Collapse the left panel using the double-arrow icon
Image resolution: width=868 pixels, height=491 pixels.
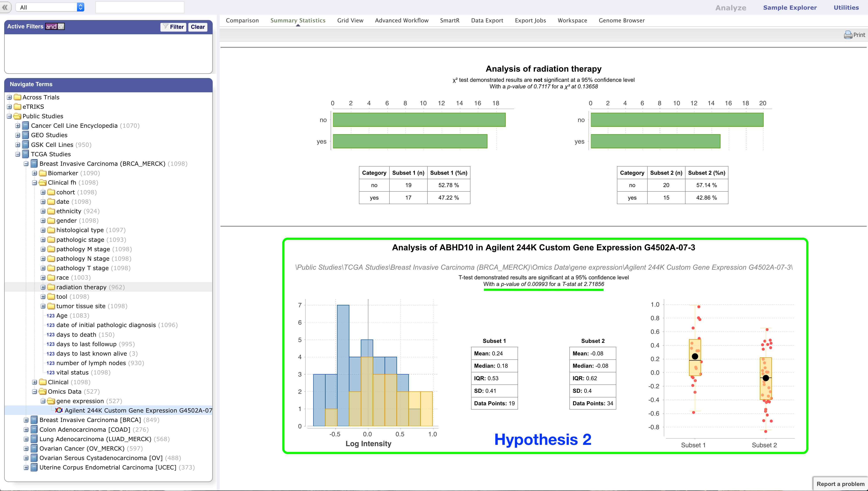coord(5,7)
